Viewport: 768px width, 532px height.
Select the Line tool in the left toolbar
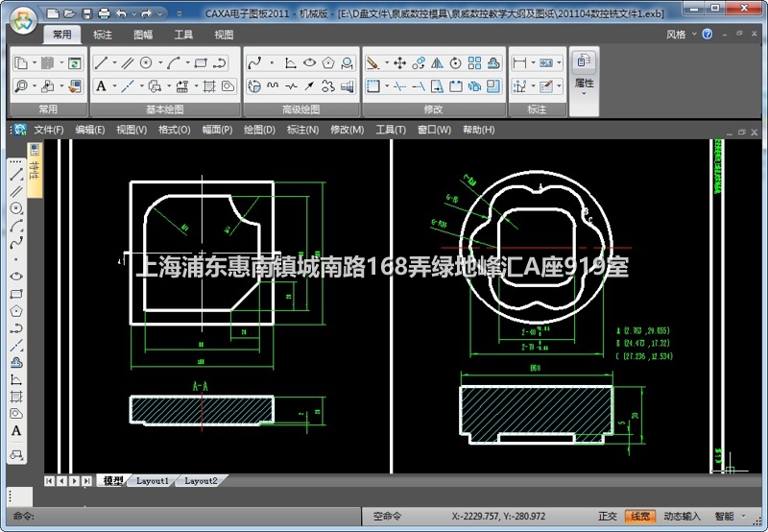click(x=16, y=176)
